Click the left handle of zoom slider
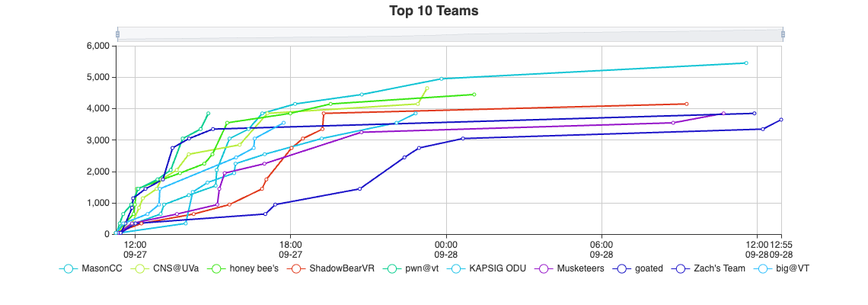 tap(117, 34)
